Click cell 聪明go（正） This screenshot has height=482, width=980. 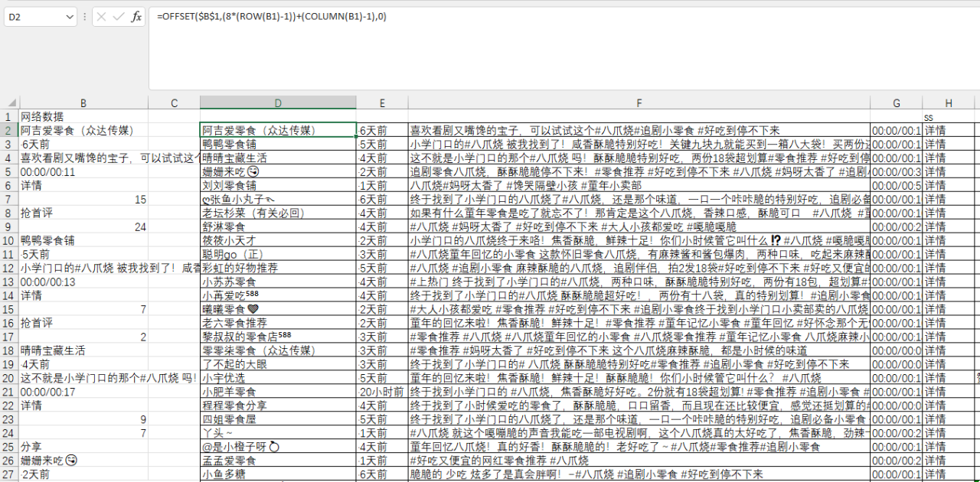278,255
